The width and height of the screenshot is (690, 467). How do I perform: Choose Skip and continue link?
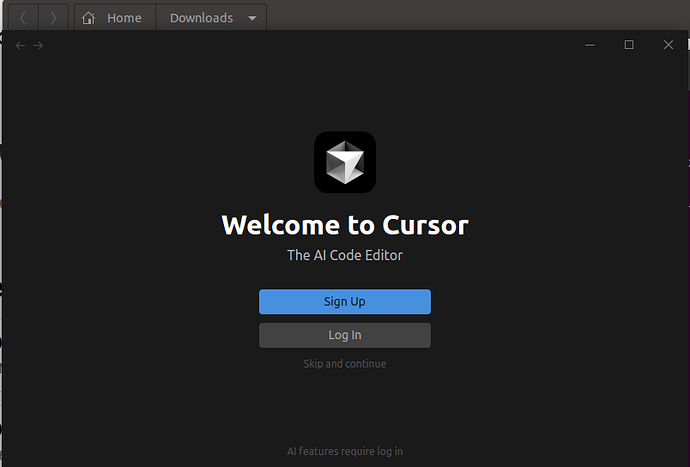click(x=345, y=364)
